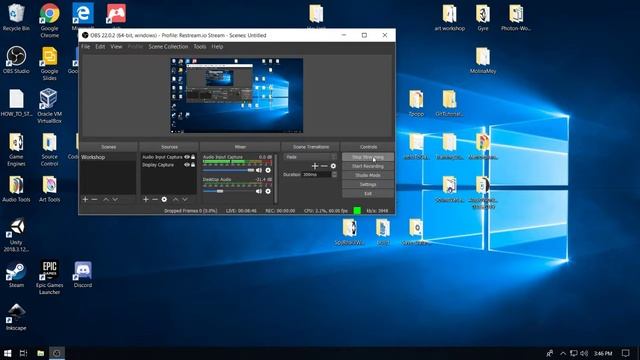Click the Duration 300ms input field
This screenshot has height=360, width=640.
(x=316, y=174)
